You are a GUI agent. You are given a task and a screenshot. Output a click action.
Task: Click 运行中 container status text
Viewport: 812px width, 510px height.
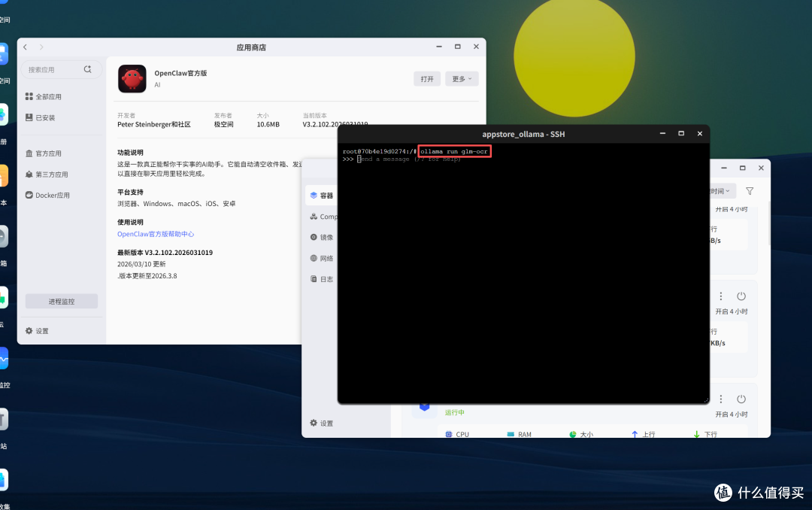click(x=455, y=412)
